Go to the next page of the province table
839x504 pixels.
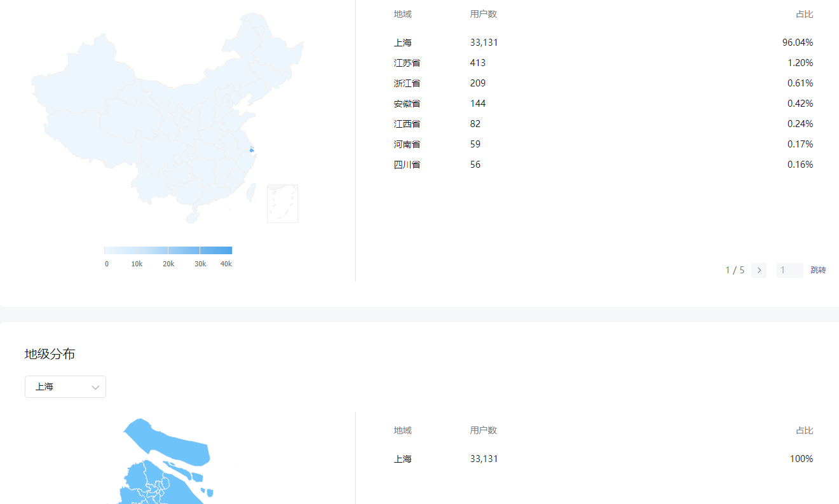coord(759,270)
